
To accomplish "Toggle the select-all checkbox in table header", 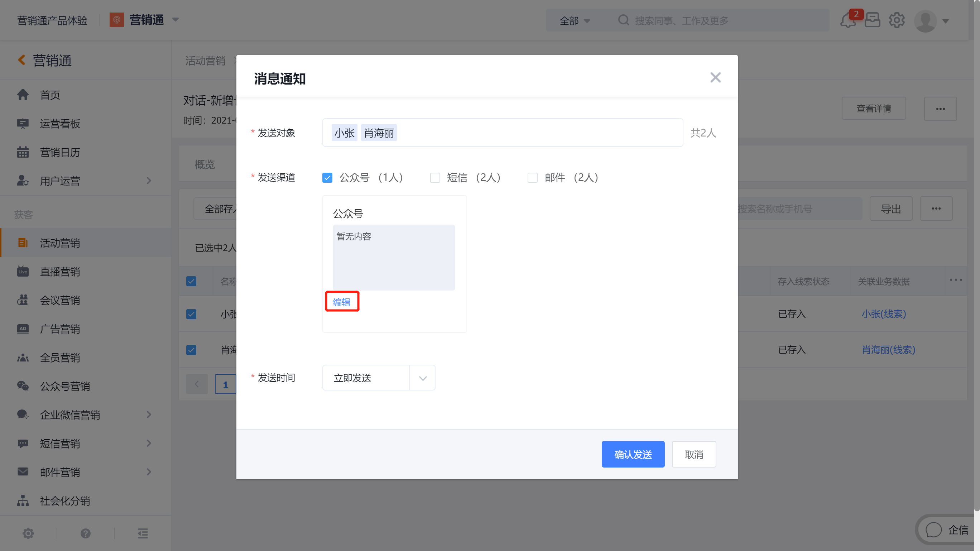I will 191,281.
